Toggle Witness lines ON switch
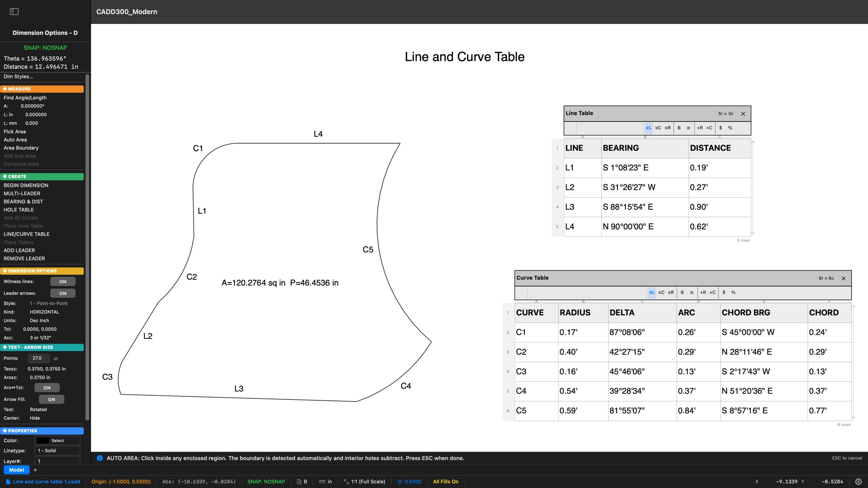The height and width of the screenshot is (488, 868). (63, 282)
